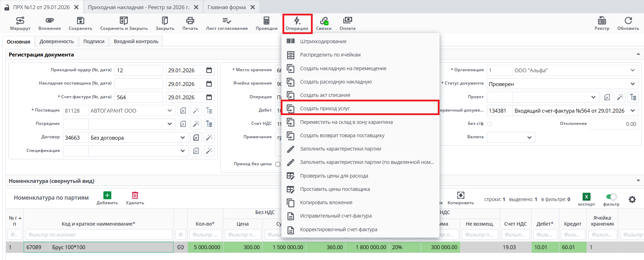Click the magic wand icon in Поставщик row
The width and height of the screenshot is (644, 260).
[x=196, y=111]
